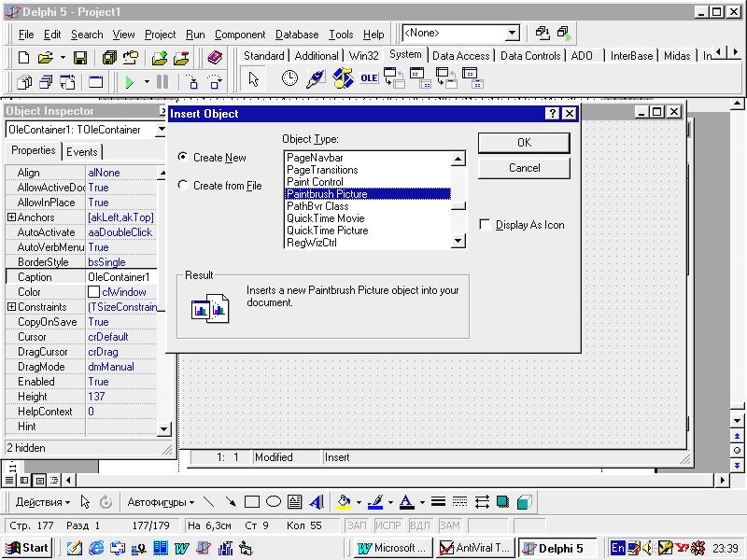747x560 pixels.
Task: Select the arrow pointer in component palette
Action: tap(253, 78)
